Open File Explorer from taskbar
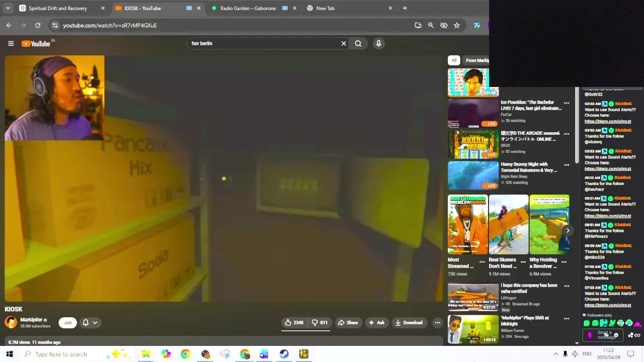The image size is (644, 362). (146, 354)
